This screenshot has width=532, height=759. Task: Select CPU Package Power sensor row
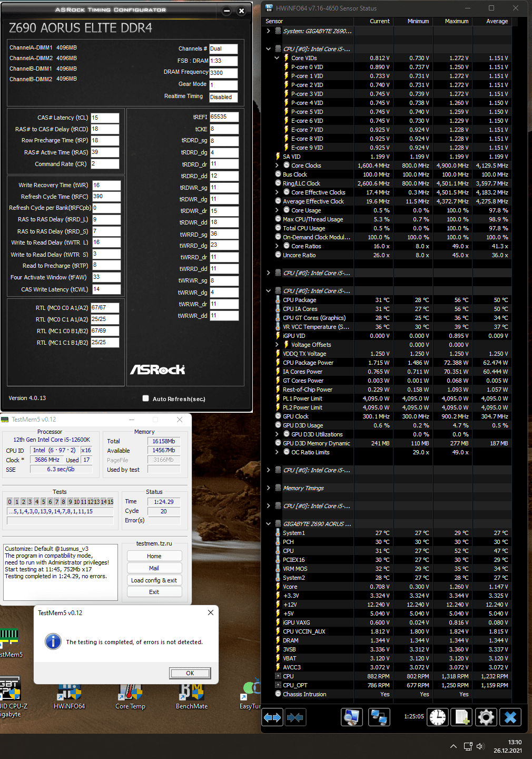[387, 363]
